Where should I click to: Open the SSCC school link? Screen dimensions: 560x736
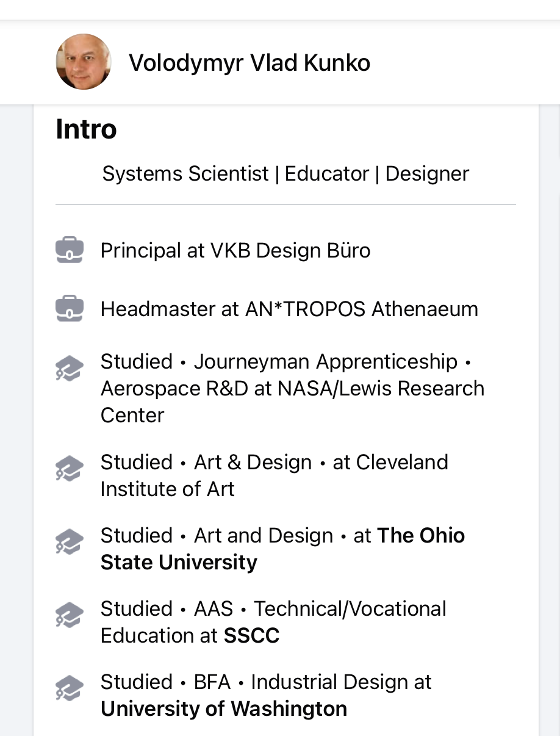251,635
